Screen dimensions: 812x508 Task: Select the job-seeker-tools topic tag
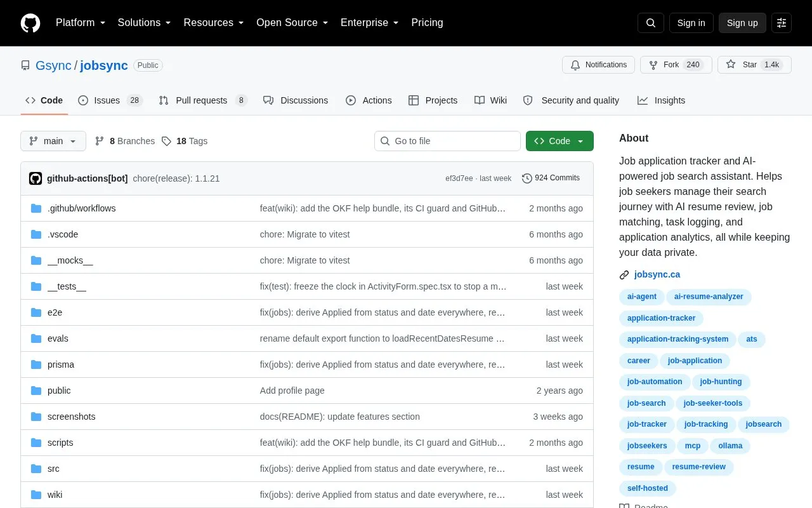[x=713, y=403]
